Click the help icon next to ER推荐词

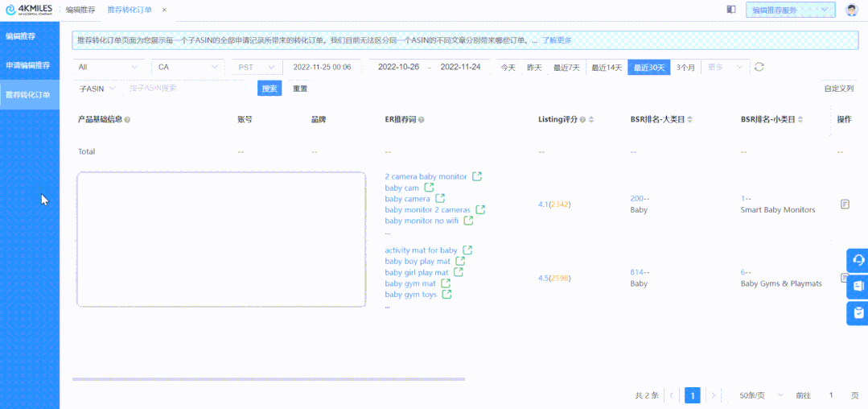[422, 120]
